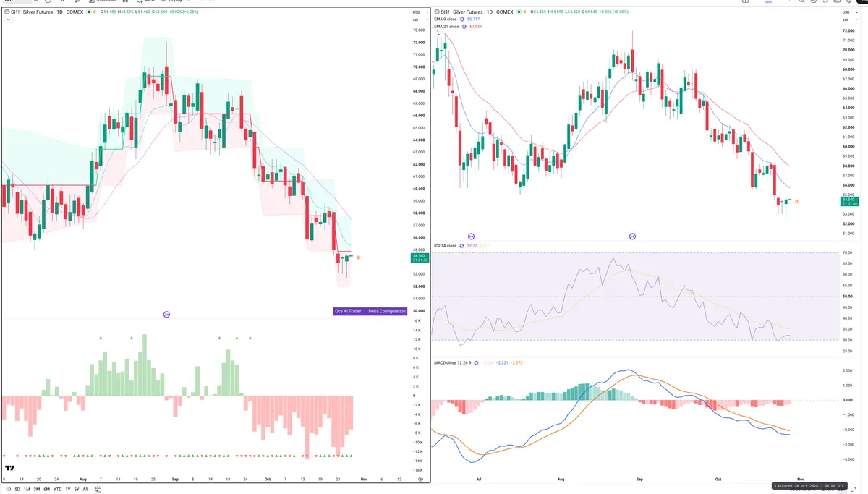Click the EMA 9 close indicator label
This screenshot has height=494, width=868.
(x=446, y=20)
